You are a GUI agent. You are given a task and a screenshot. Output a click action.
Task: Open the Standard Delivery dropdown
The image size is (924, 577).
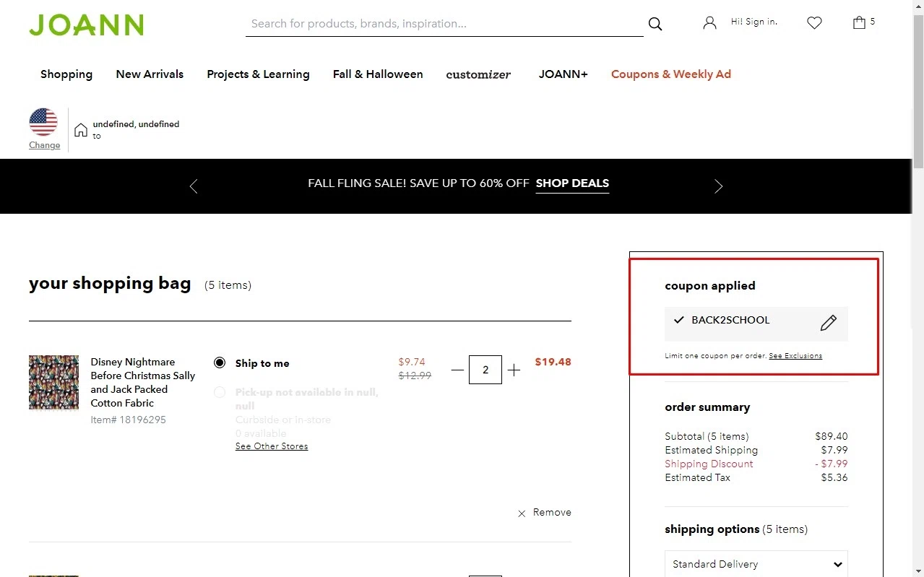click(756, 564)
